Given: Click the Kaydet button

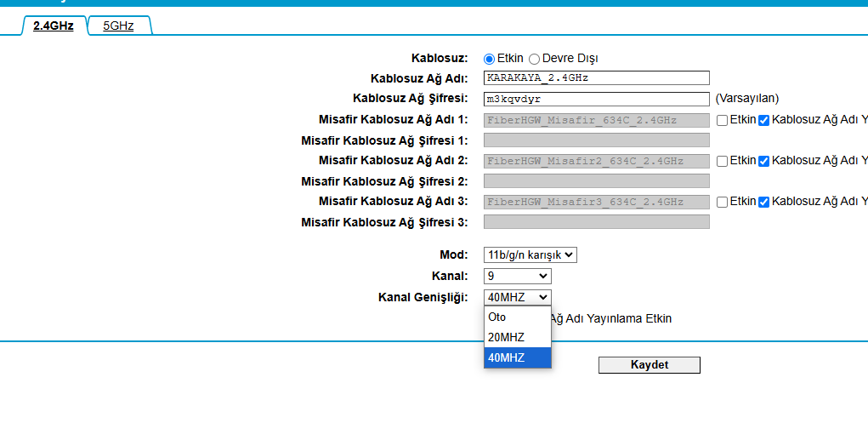Looking at the screenshot, I should (650, 365).
